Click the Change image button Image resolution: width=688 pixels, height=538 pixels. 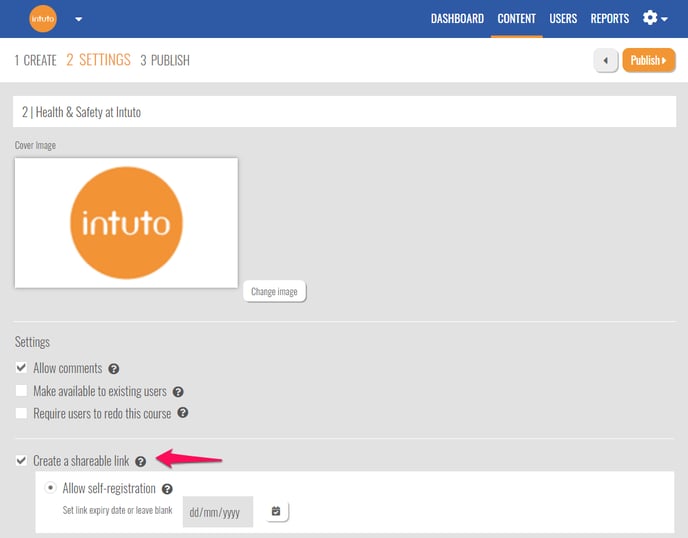(x=274, y=291)
